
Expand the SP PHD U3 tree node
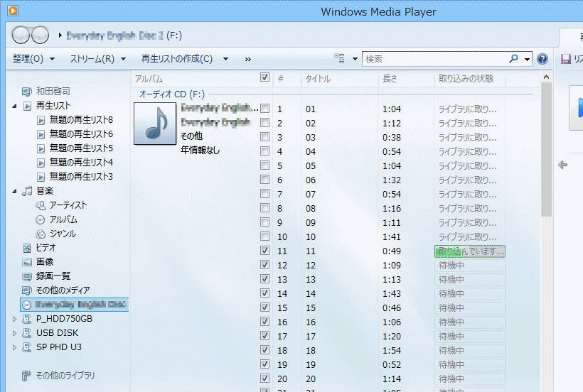click(14, 347)
